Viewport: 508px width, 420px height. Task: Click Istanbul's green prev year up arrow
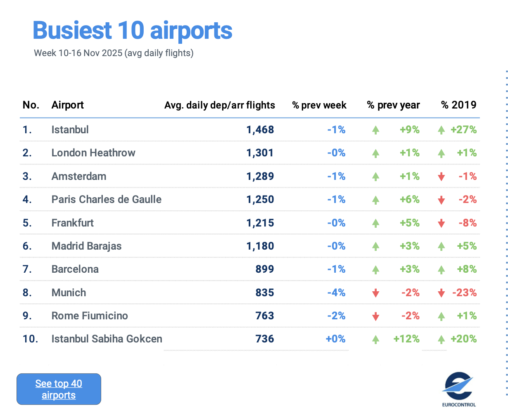(375, 130)
